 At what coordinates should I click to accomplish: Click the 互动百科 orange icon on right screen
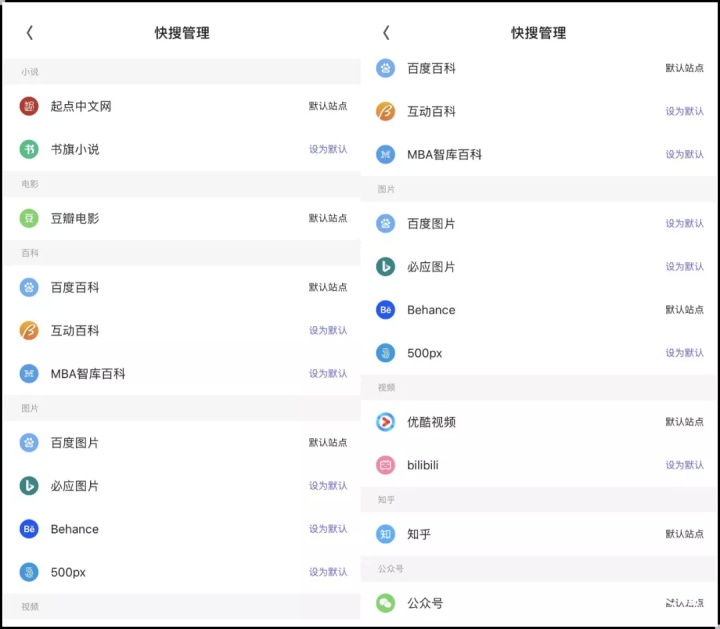386,112
